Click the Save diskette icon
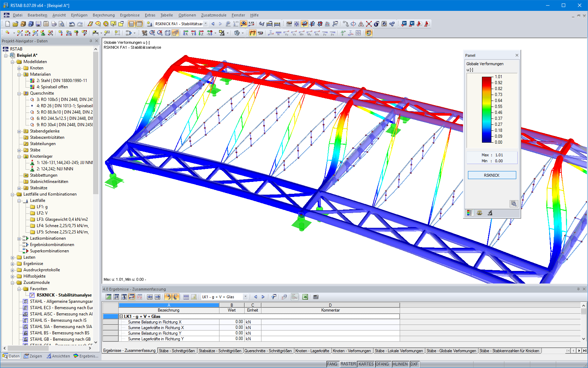The height and width of the screenshot is (368, 588). pos(38,24)
